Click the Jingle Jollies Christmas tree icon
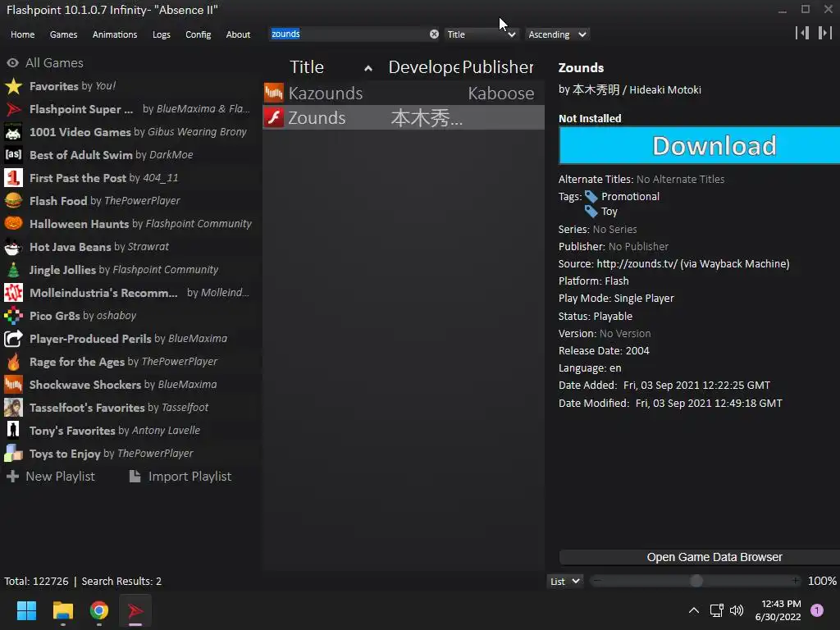 [13, 270]
